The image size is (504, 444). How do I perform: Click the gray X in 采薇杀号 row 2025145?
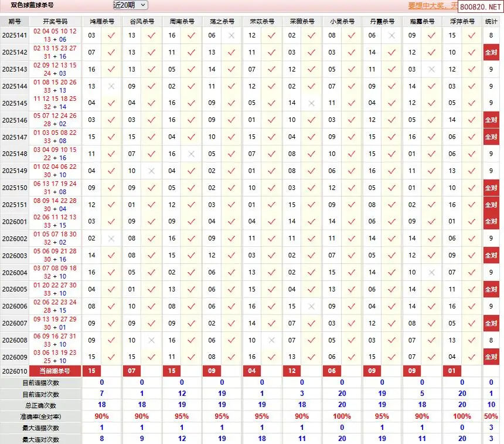(311, 103)
